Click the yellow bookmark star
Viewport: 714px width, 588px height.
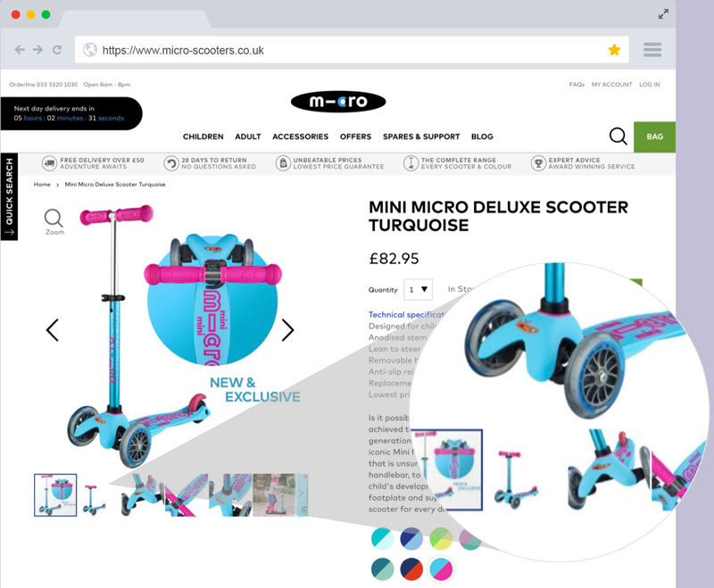614,50
